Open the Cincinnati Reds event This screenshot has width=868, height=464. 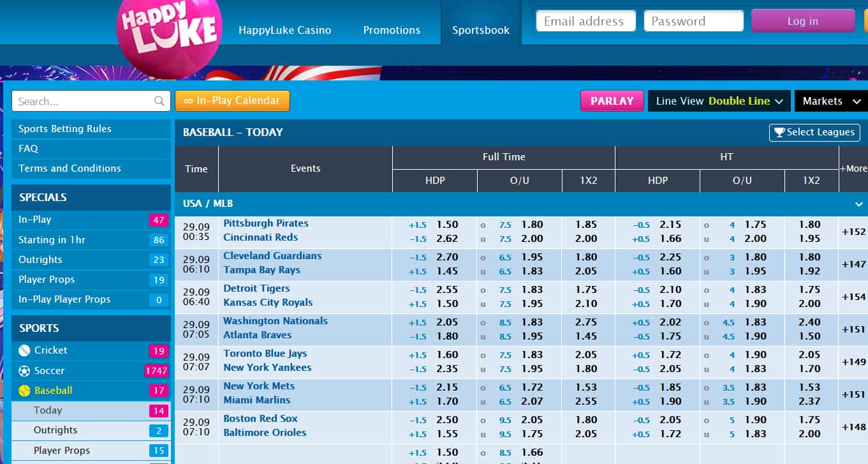pos(260,237)
